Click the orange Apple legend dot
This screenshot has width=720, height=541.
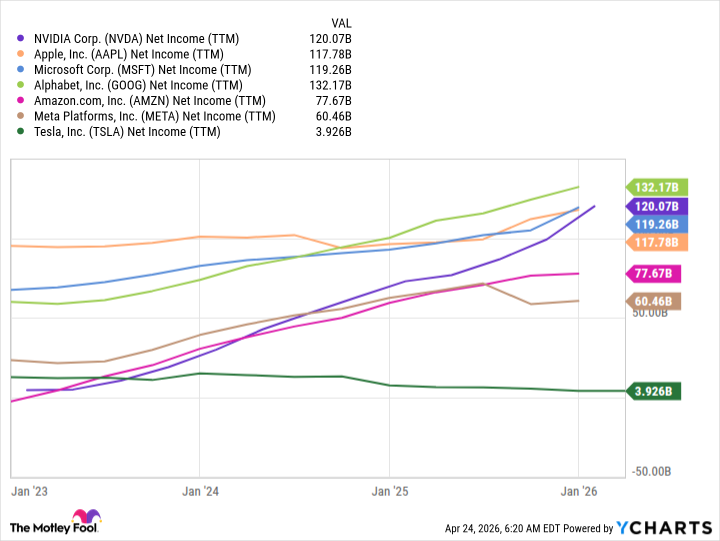click(23, 55)
